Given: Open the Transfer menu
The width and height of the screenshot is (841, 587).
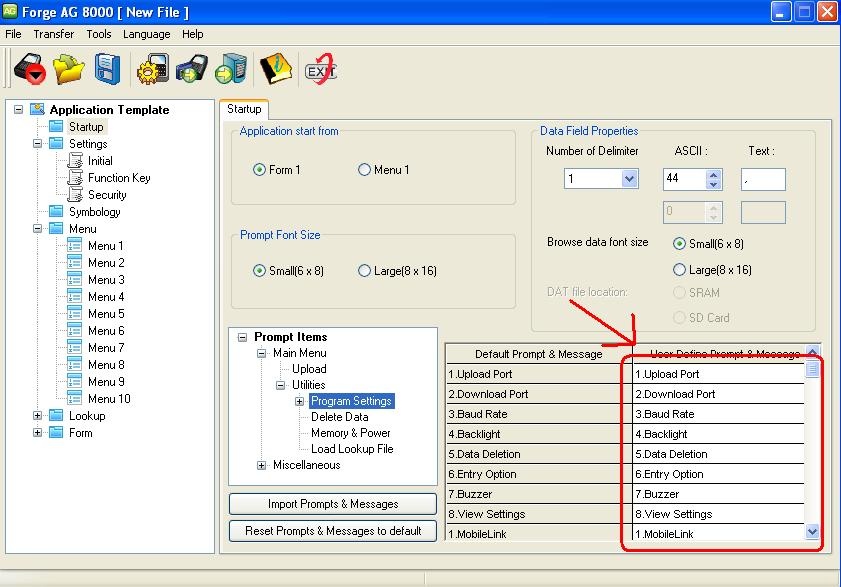Looking at the screenshot, I should 54,34.
